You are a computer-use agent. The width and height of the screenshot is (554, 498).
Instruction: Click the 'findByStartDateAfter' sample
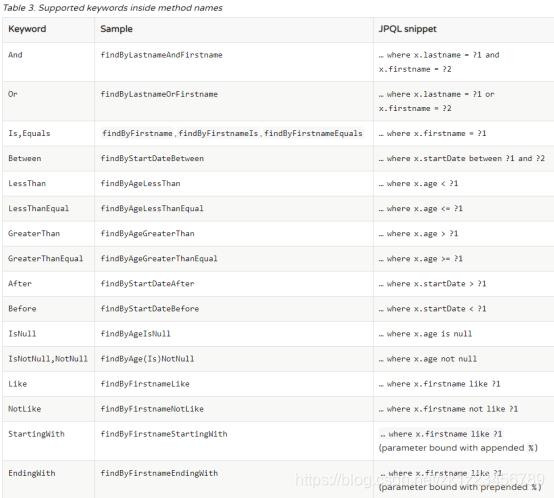[x=147, y=284]
